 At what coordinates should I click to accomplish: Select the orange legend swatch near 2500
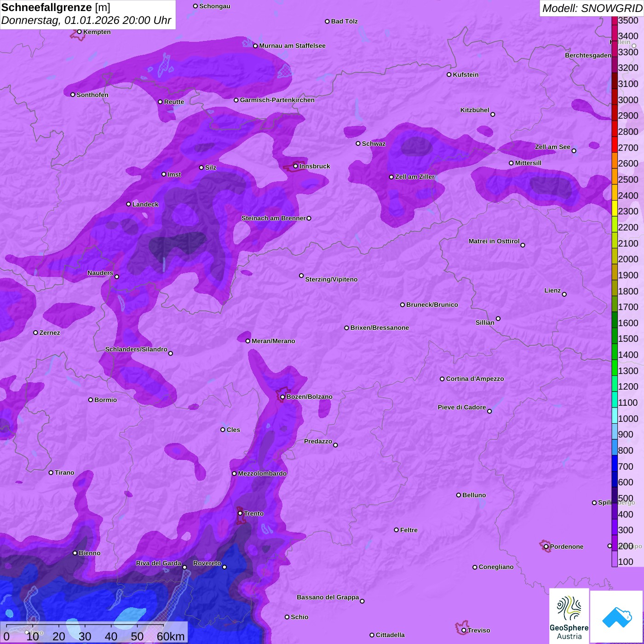click(615, 176)
